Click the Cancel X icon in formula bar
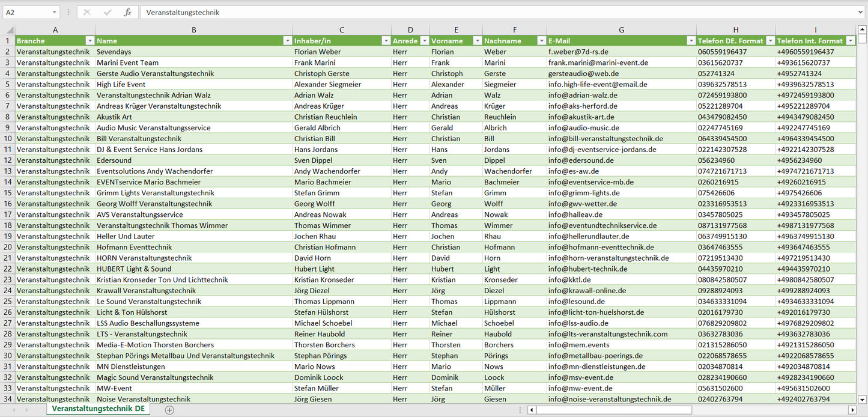The height and width of the screenshot is (417, 868). pyautogui.click(x=87, y=12)
